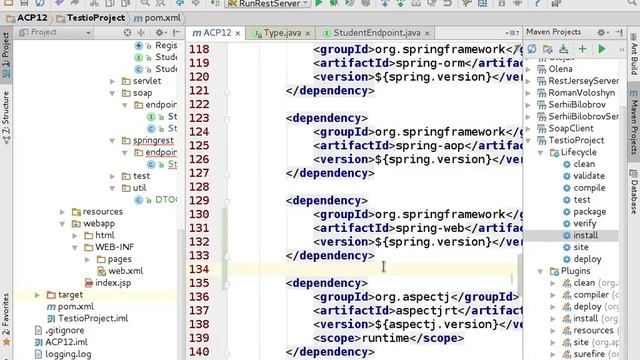Click ACP12 breadcrumb in navigation bar
The height and width of the screenshot is (360, 640).
27,18
